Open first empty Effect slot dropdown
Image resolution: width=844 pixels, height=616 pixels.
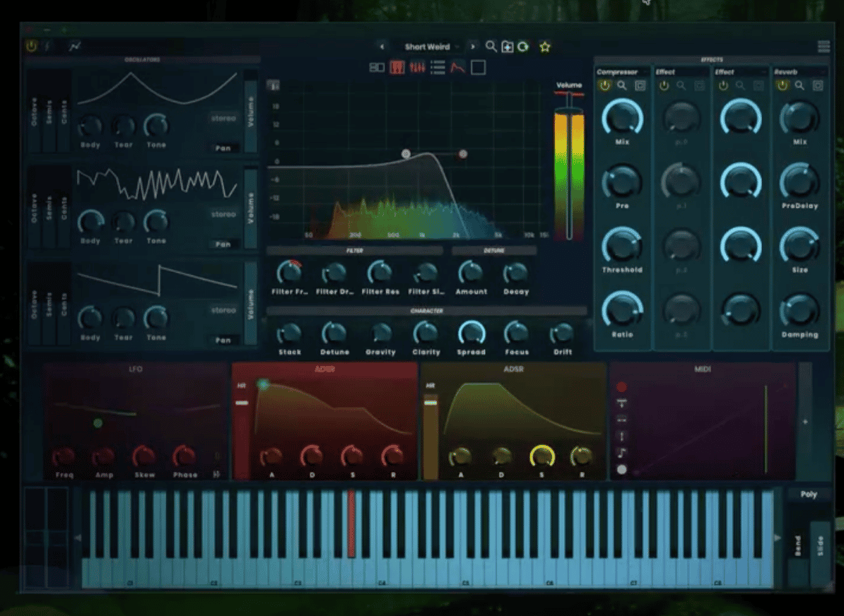(x=681, y=71)
